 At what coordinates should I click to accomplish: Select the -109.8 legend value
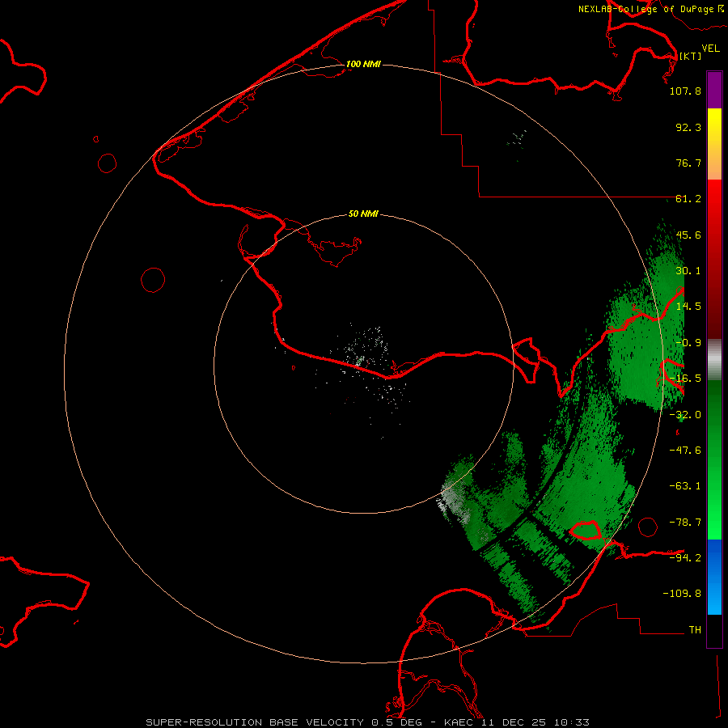[x=682, y=594]
